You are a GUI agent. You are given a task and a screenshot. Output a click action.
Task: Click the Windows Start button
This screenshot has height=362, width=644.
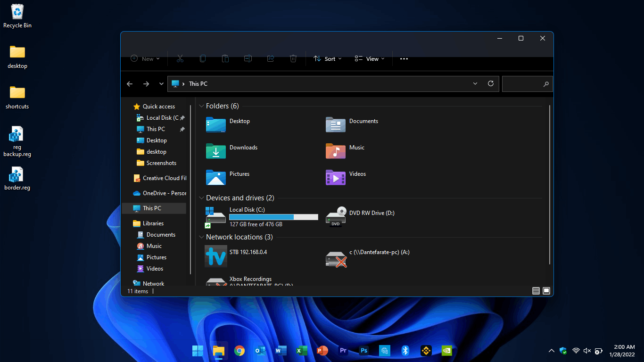(198, 351)
